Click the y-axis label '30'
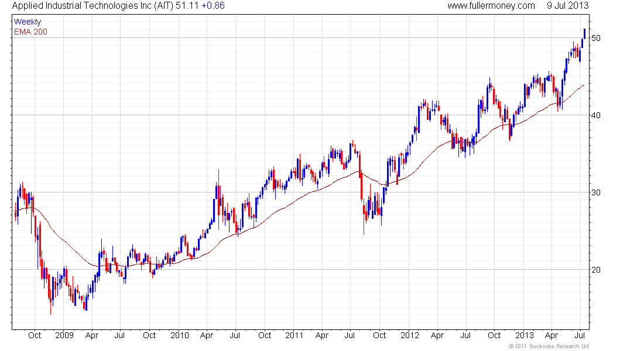This screenshot has width=644, height=351. (x=595, y=192)
